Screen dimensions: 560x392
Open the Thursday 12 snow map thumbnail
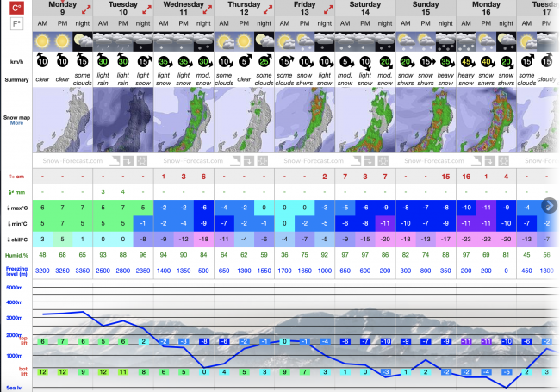(x=245, y=121)
